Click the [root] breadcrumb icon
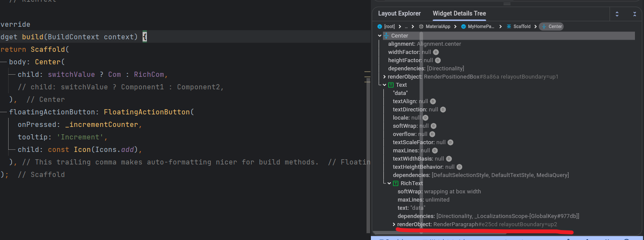Image resolution: width=644 pixels, height=240 pixels. pos(380,26)
